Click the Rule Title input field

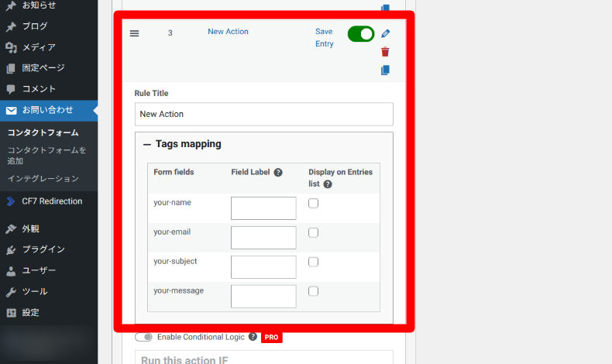pyautogui.click(x=264, y=115)
